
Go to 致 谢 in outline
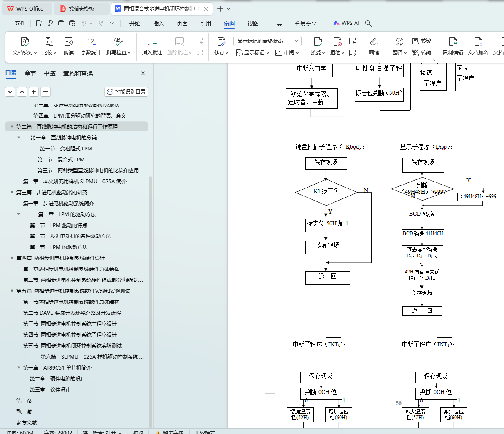(24, 412)
